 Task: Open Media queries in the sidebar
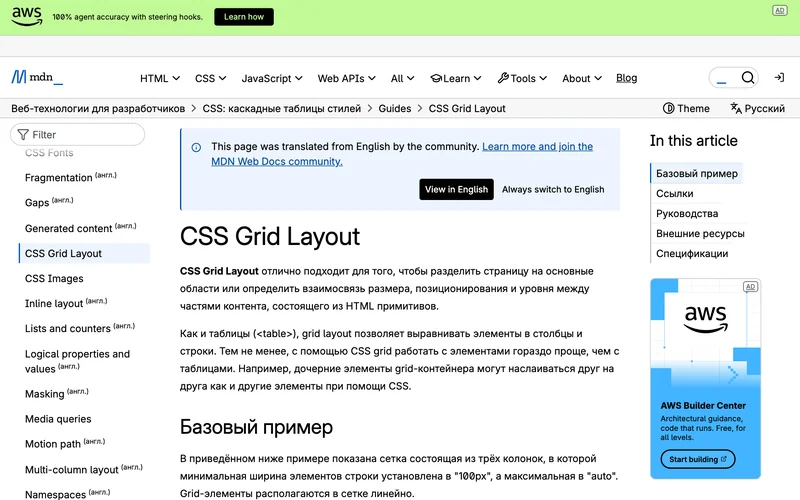coord(58,419)
